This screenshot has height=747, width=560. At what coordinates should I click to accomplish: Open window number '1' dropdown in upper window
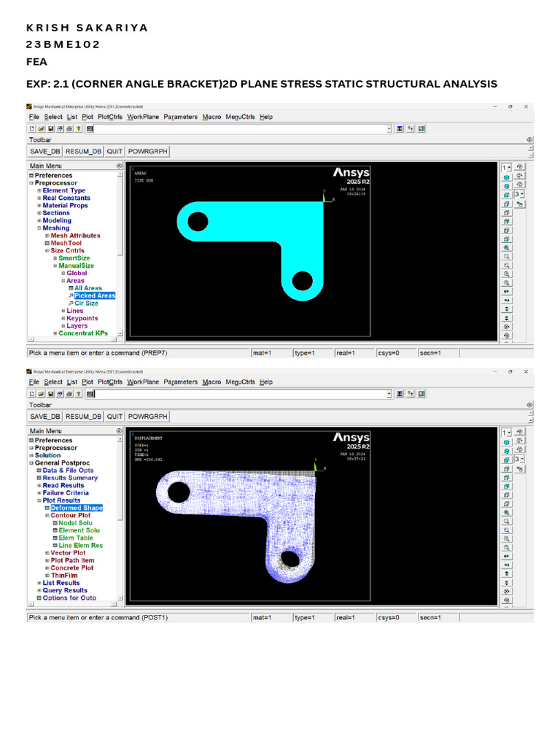507,167
